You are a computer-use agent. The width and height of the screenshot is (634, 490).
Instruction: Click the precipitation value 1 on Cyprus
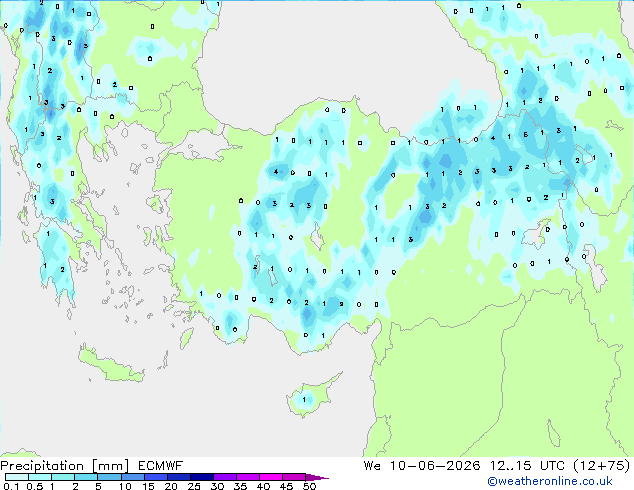(x=304, y=399)
